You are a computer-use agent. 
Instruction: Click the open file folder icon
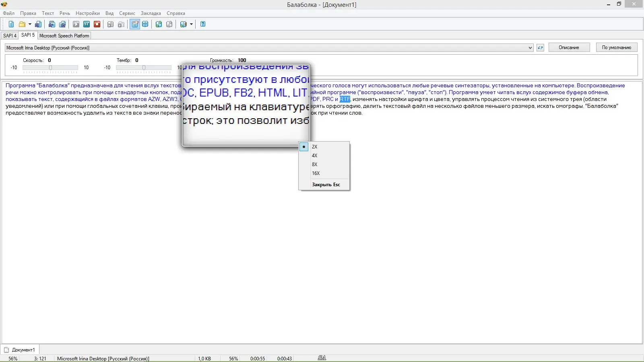(x=22, y=24)
